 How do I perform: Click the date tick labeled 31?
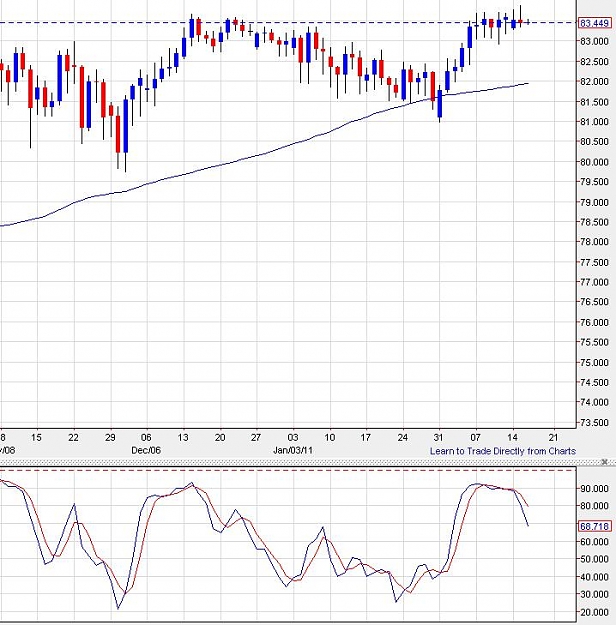[x=439, y=438]
